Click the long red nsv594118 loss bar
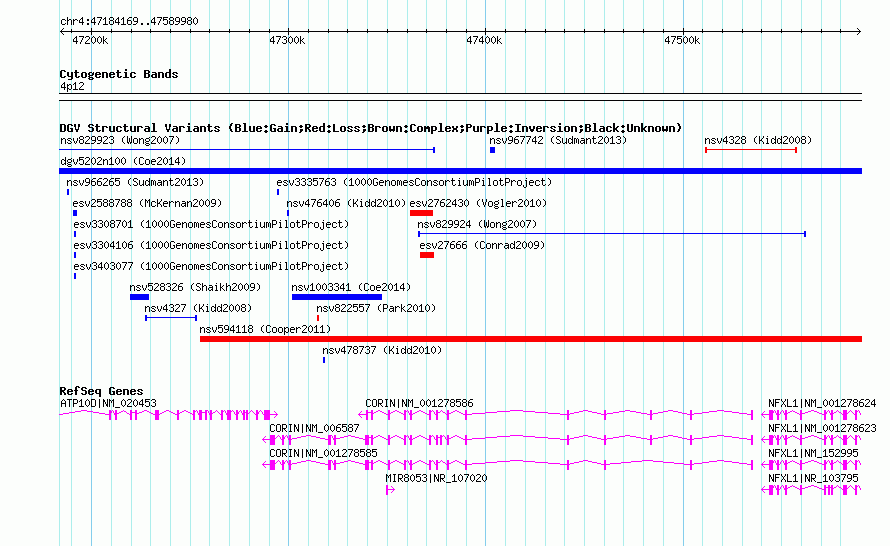 pos(531,339)
